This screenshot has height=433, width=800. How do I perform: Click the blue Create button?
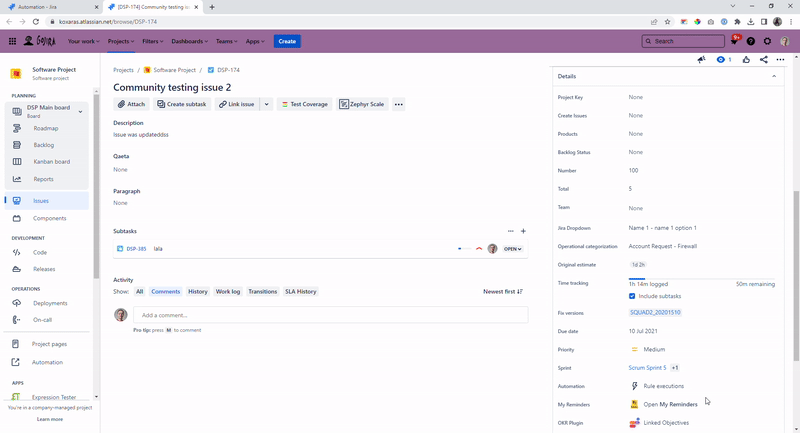(287, 41)
